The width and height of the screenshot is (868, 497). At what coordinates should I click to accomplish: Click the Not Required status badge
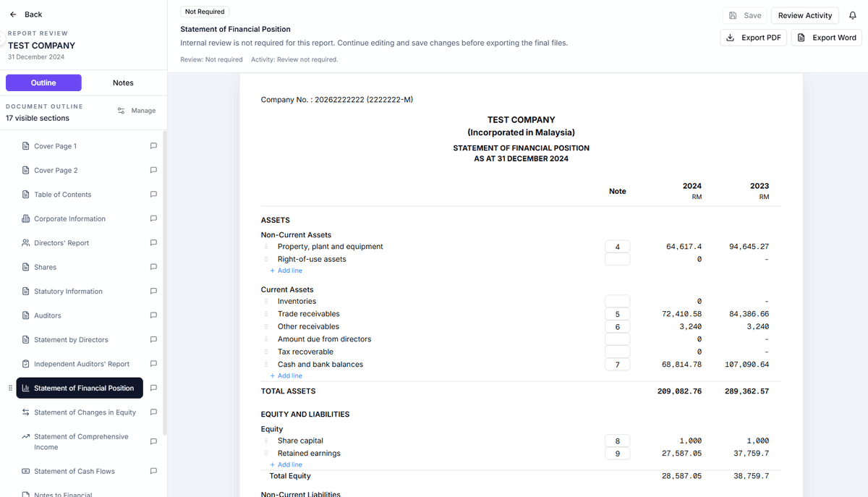coord(204,12)
